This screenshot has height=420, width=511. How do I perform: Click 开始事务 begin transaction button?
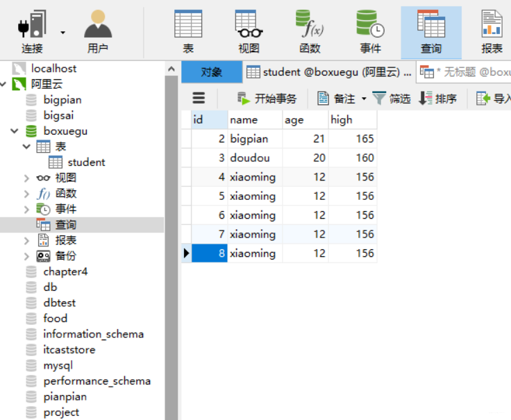[x=267, y=98]
